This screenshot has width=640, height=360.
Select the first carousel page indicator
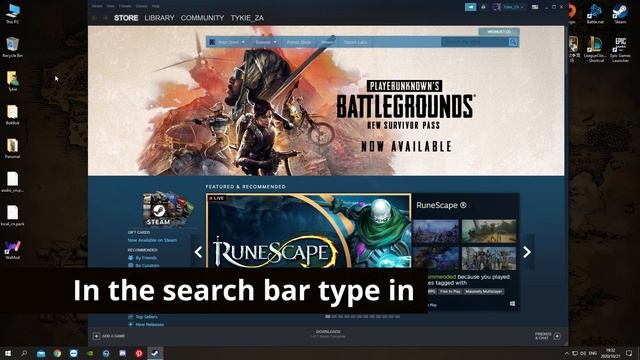pyautogui.click(x=328, y=316)
